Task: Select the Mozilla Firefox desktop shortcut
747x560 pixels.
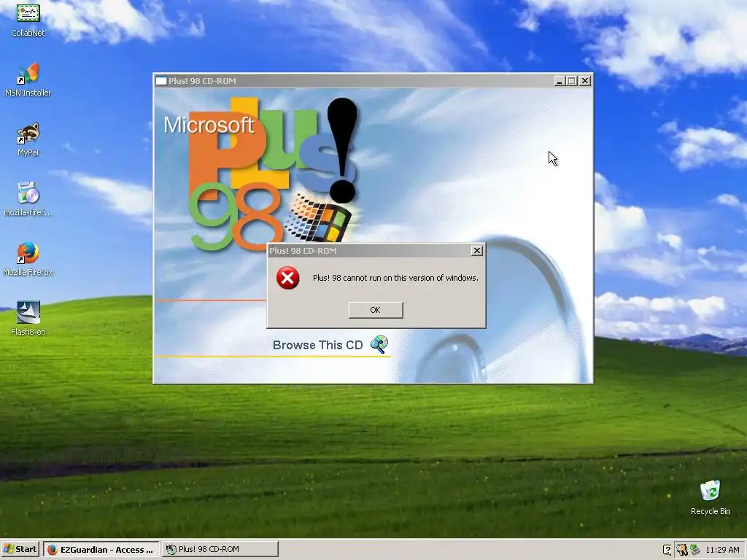Action: [x=28, y=260]
